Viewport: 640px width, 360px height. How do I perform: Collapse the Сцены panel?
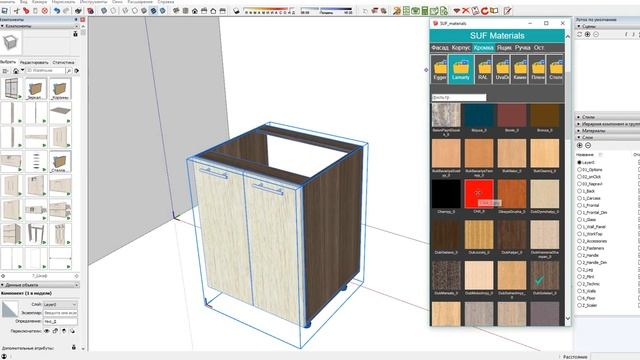[607, 26]
